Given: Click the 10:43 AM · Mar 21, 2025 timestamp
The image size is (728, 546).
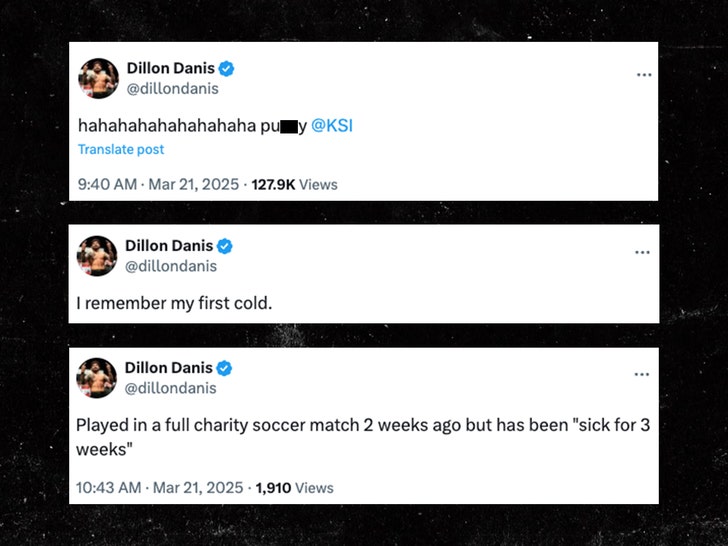Looking at the screenshot, I should (x=159, y=488).
